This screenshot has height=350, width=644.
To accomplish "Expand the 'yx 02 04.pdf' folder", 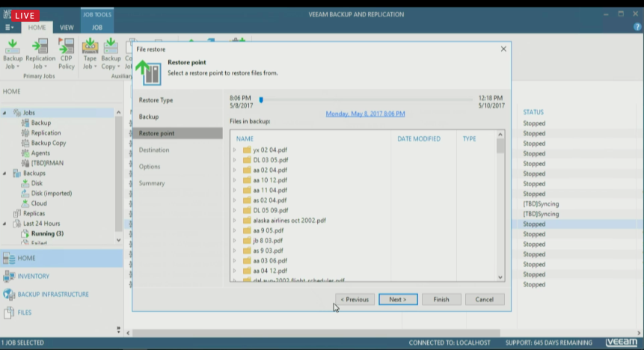I will [x=234, y=150].
